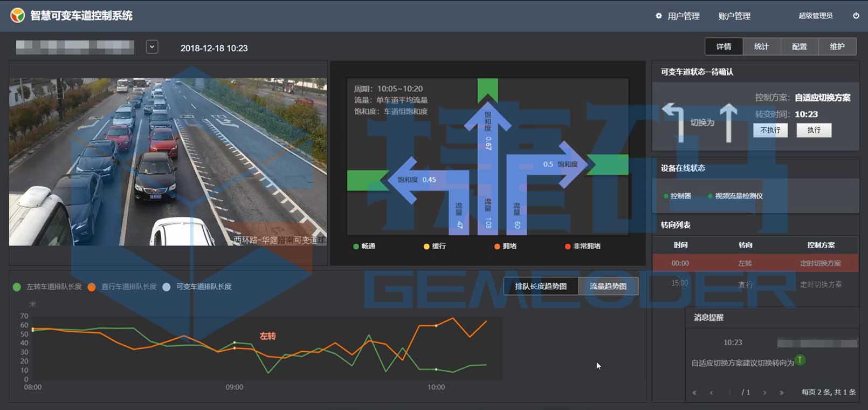Click the app logo in header

click(x=17, y=15)
